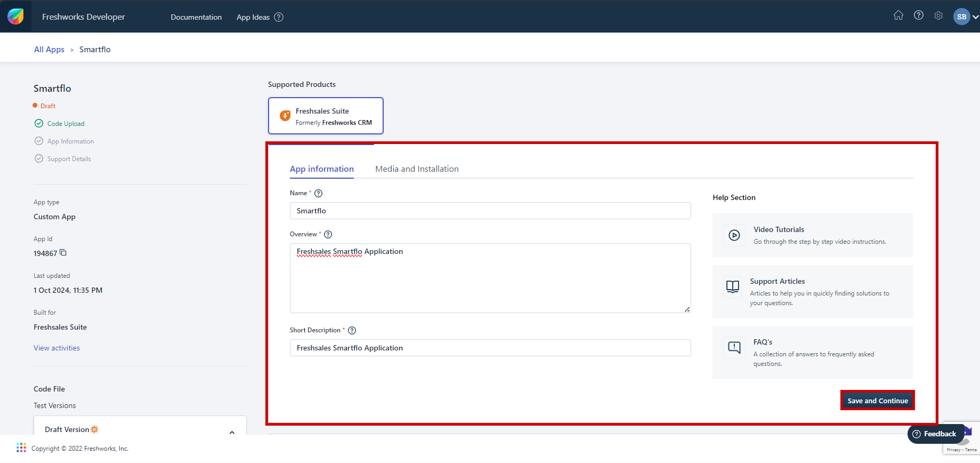This screenshot has height=463, width=980.
Task: Open the Freshworks app switcher dots icon
Action: click(21, 448)
